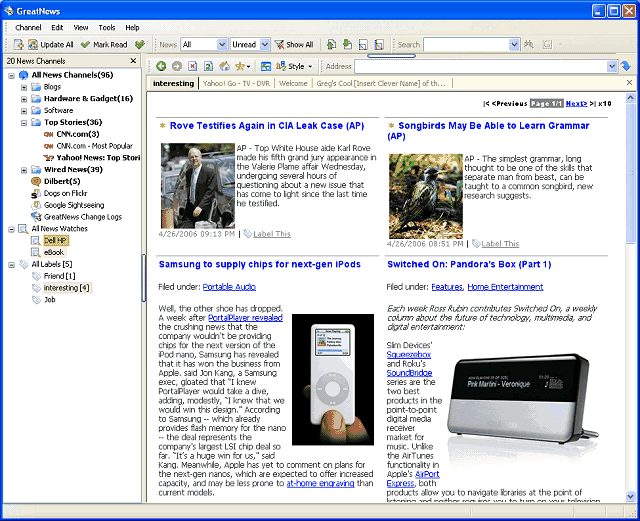Screen dimensions: 640x521
Task: Open the 'Rove Testifies Again in CIA Leak Case' headline
Action: pyautogui.click(x=267, y=126)
